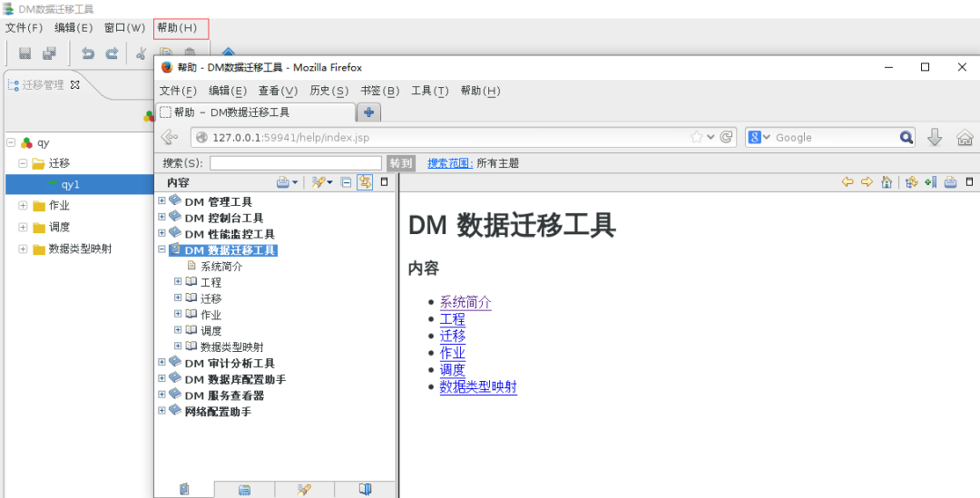Click the Bookmark Document icon in content toolbar

[931, 181]
